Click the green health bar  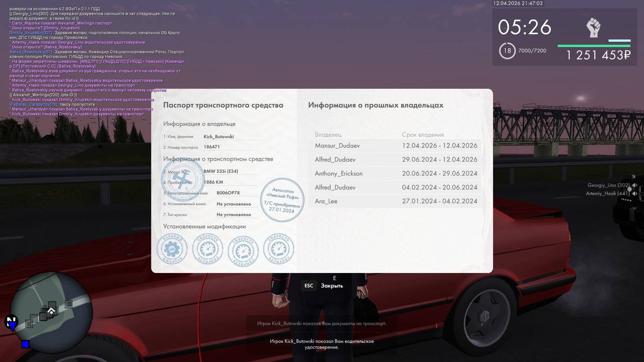coord(594,46)
